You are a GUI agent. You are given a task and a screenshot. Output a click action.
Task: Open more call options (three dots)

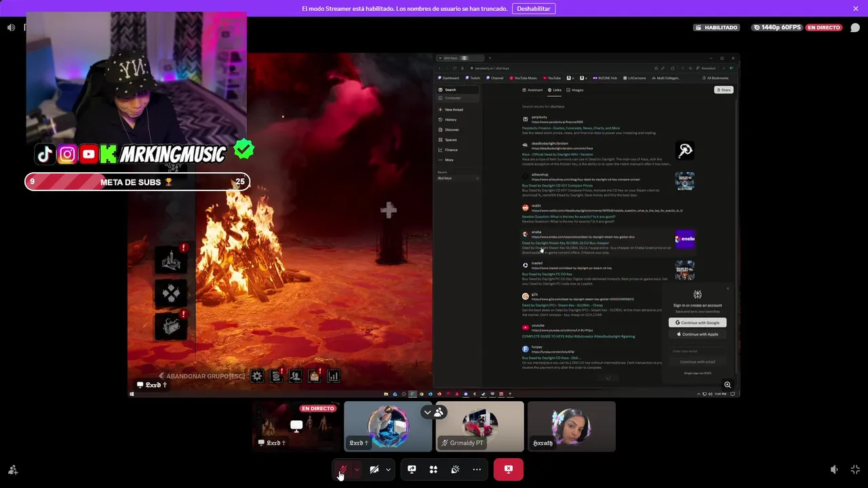tap(477, 469)
